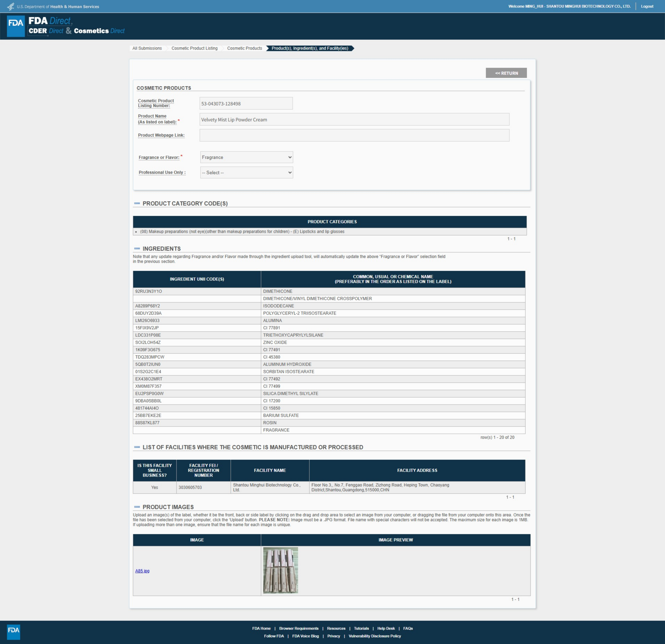Collapse the Product Images section
The height and width of the screenshot is (644, 665).
[137, 507]
